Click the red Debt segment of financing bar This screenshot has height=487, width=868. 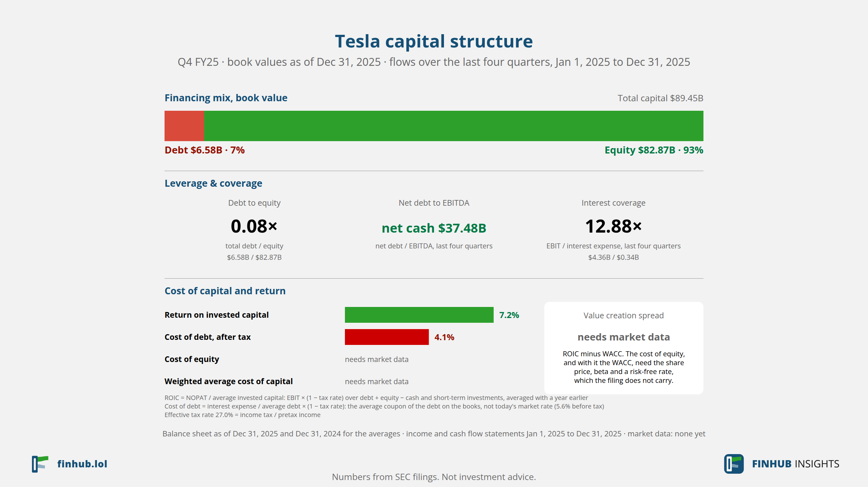184,126
